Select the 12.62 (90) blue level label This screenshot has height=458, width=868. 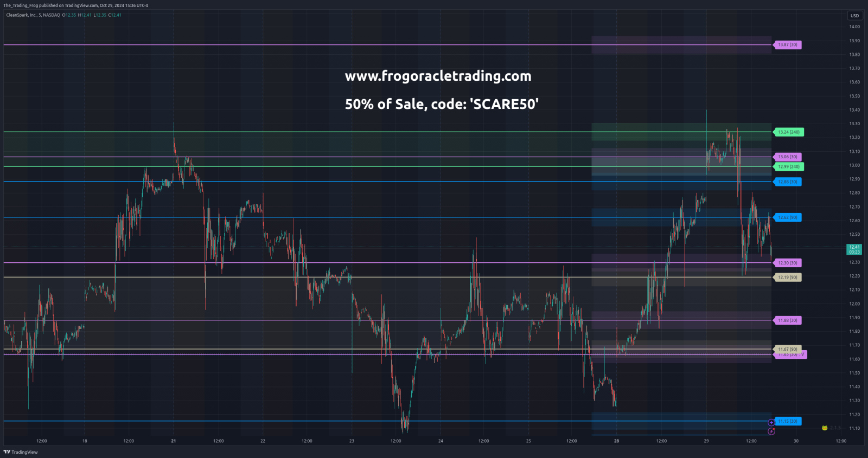[x=787, y=217]
